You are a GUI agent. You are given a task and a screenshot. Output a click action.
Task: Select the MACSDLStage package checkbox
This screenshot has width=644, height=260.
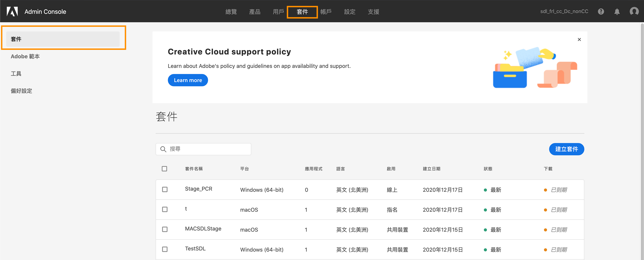pyautogui.click(x=165, y=229)
